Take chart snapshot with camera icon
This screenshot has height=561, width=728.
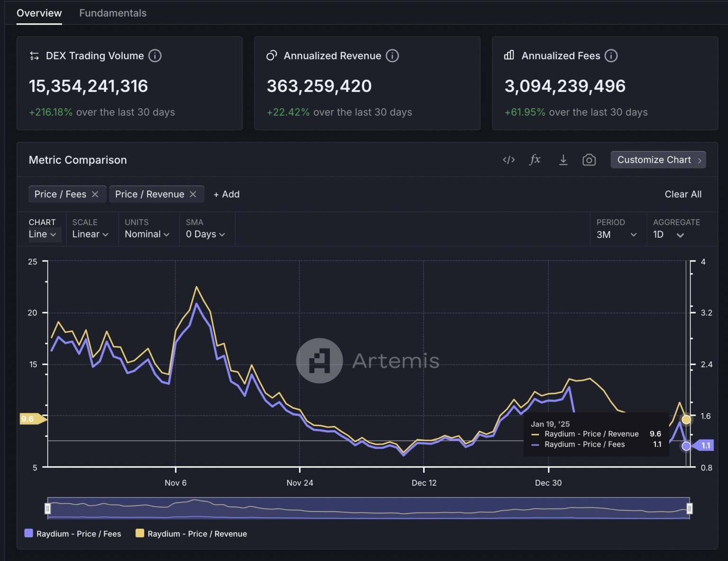pyautogui.click(x=589, y=160)
